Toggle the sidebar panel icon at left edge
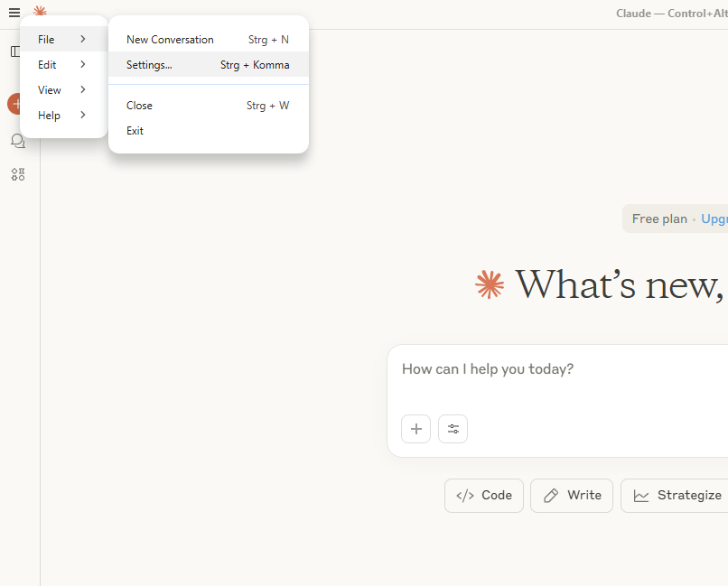 tap(15, 51)
